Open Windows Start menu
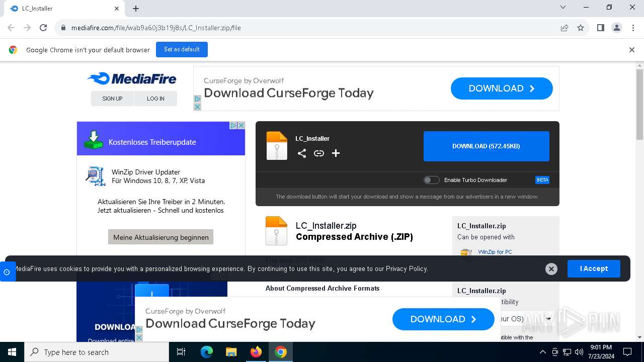Screen dimensions: 644x362 12,352
